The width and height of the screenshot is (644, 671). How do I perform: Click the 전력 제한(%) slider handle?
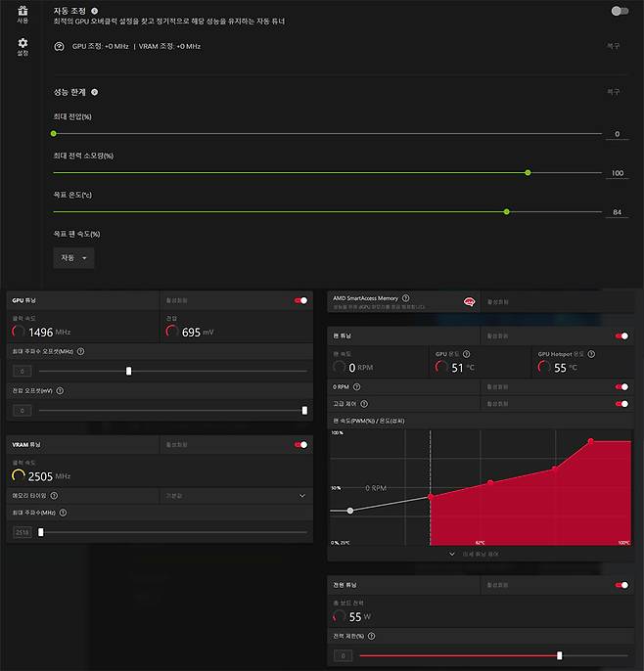click(560, 655)
